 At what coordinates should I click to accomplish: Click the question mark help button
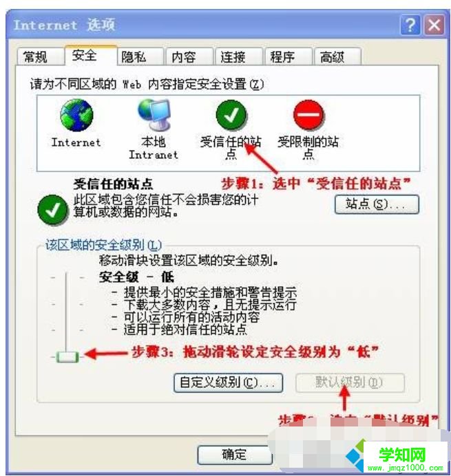(410, 25)
